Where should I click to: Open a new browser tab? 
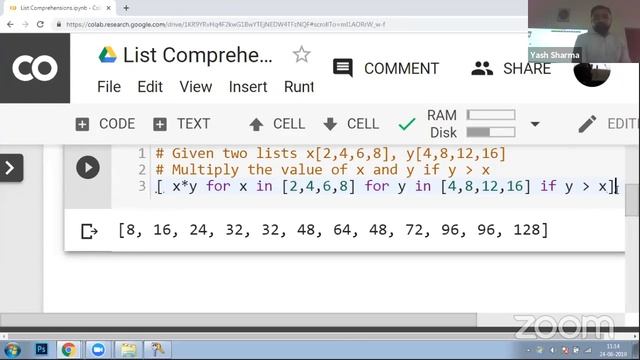coord(126,8)
